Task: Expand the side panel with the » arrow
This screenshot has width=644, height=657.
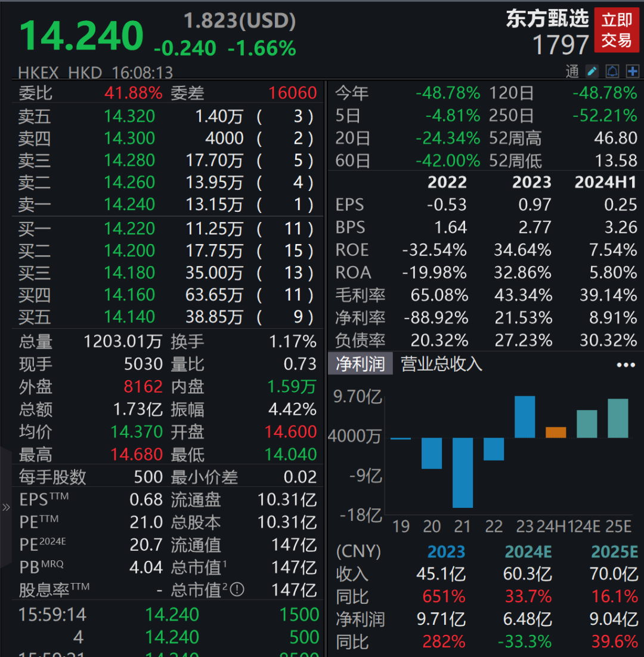Action: [x=6, y=507]
